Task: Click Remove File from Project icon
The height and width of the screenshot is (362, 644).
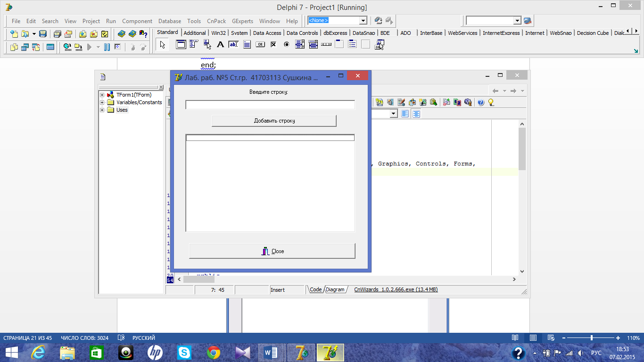Action: [x=94, y=34]
